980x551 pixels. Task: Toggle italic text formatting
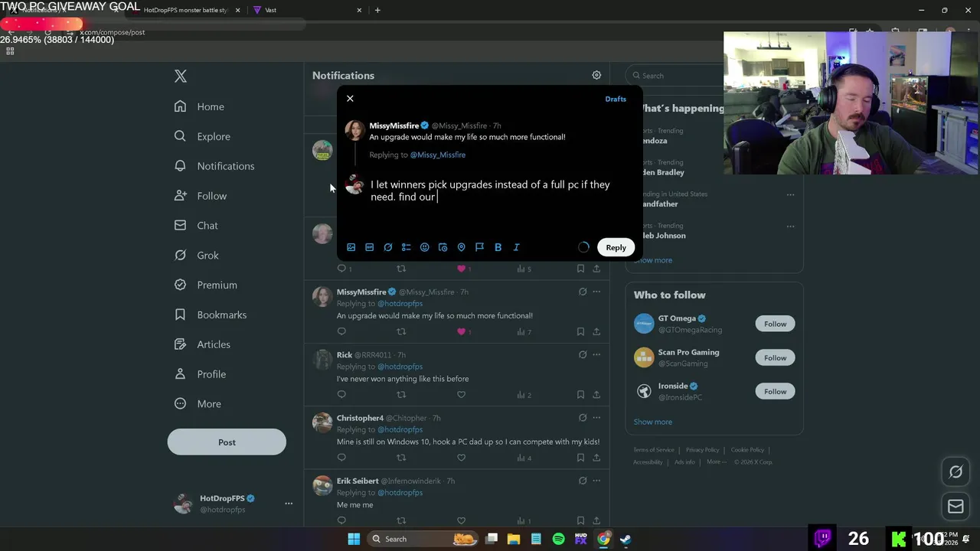tap(516, 247)
